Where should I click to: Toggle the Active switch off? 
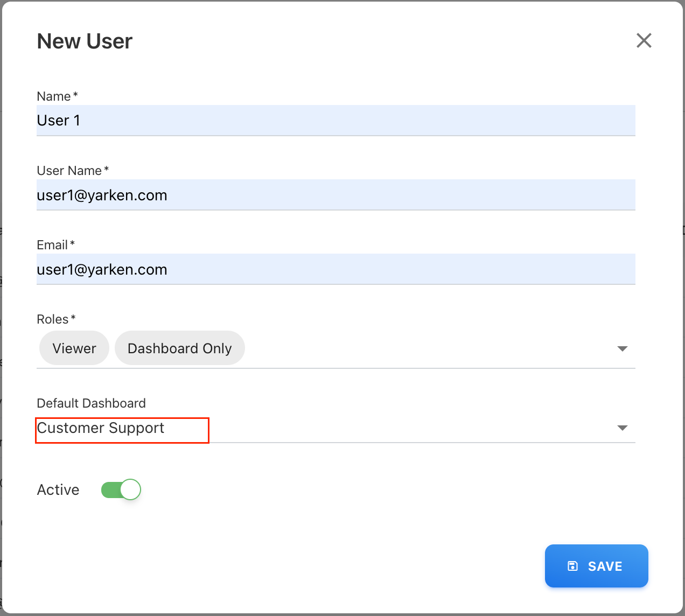pos(121,489)
